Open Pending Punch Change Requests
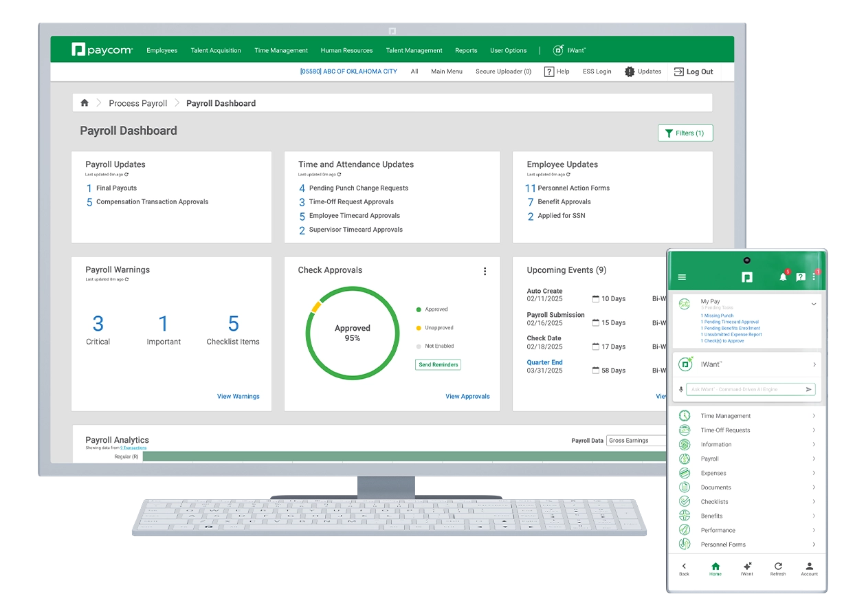 click(x=353, y=188)
